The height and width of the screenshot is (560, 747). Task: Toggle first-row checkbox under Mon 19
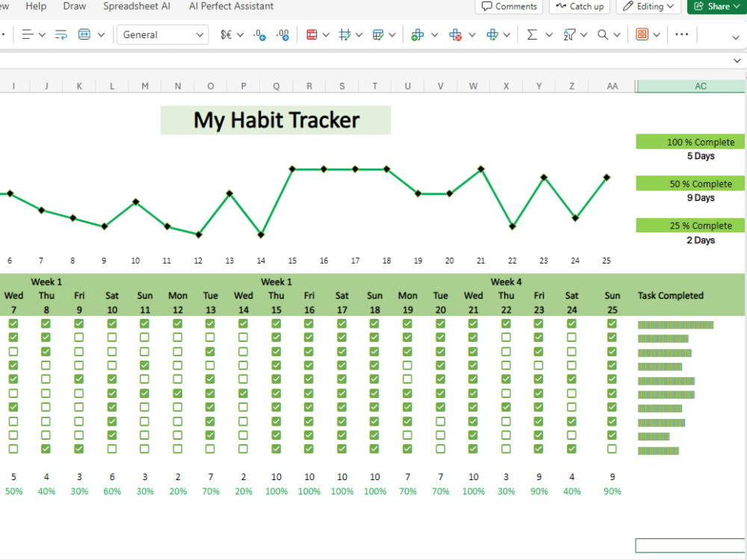click(x=407, y=324)
